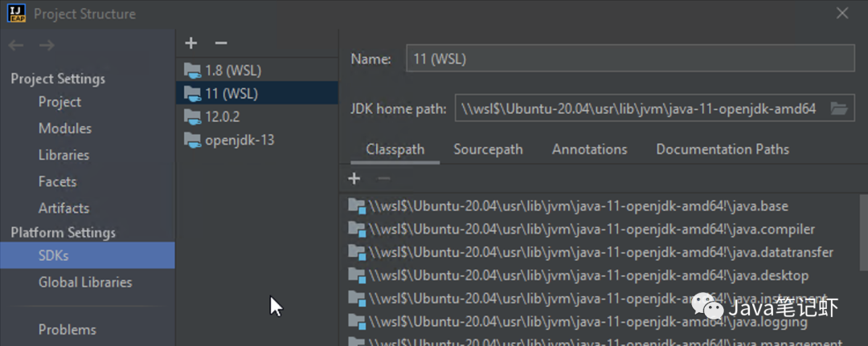Click the java.datatransfer entry folder icon

pyautogui.click(x=357, y=253)
